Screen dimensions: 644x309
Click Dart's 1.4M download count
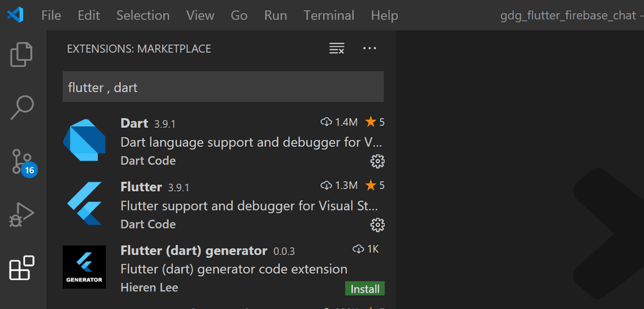[339, 122]
